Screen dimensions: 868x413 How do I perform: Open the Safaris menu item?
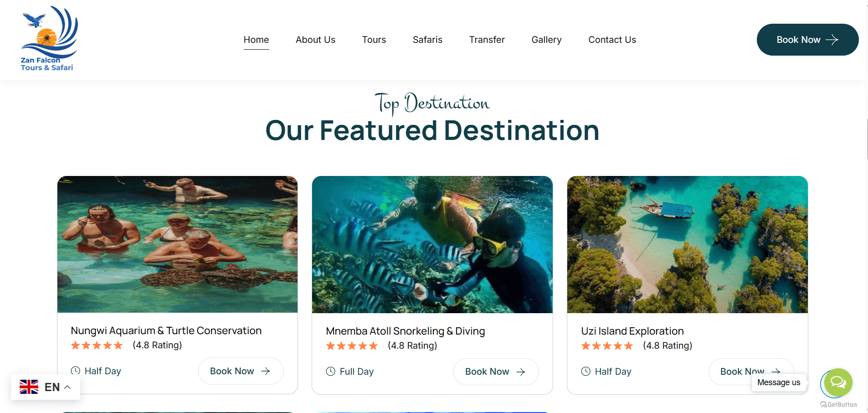click(x=427, y=40)
